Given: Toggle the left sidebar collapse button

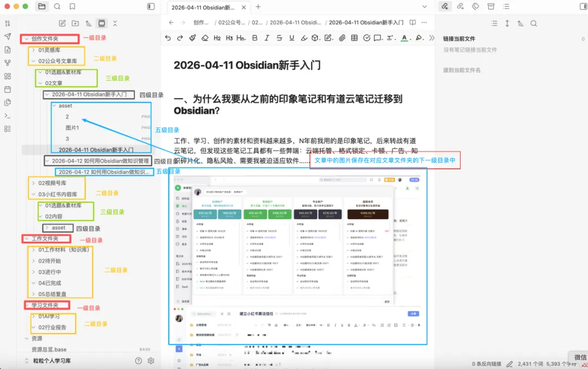Looking at the screenshot, I should [x=151, y=7].
